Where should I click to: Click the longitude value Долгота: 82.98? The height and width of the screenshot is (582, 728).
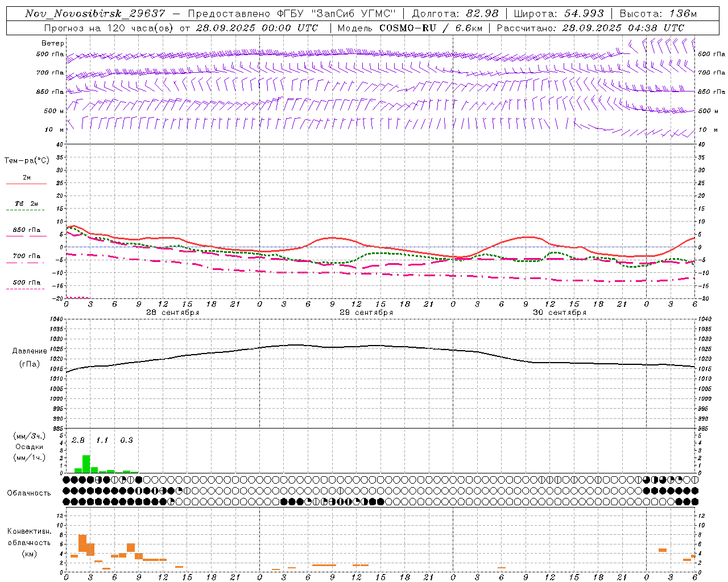click(455, 14)
